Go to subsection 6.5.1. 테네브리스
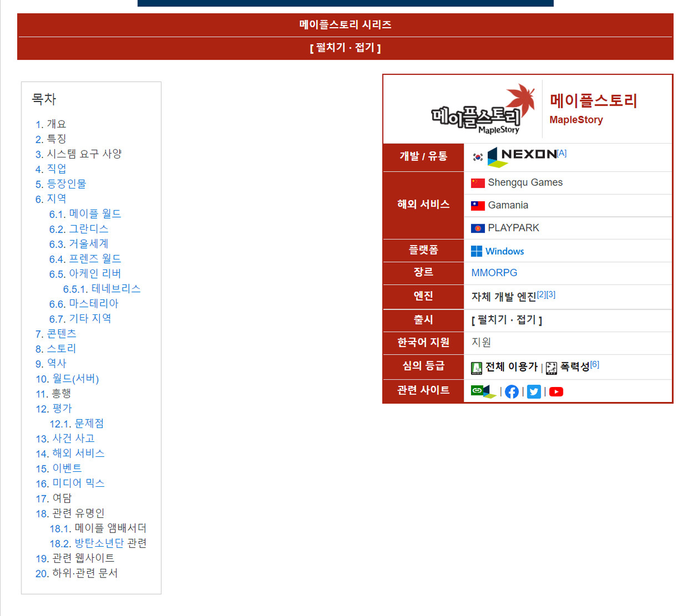The image size is (688, 616). 102,288
